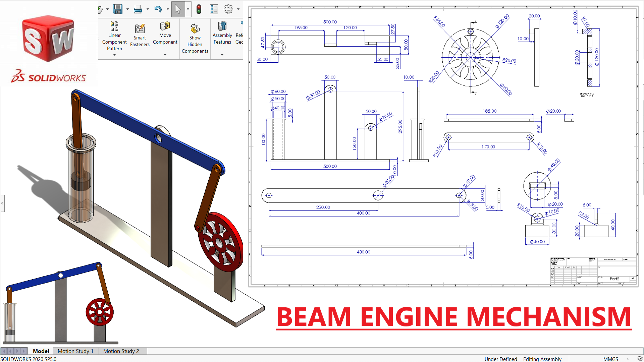Click the Print icon

click(138, 9)
